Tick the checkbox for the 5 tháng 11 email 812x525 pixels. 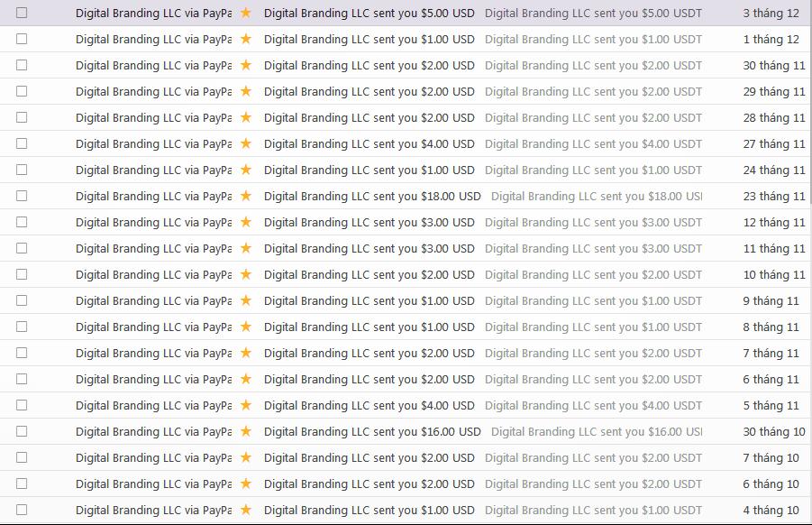tap(22, 405)
